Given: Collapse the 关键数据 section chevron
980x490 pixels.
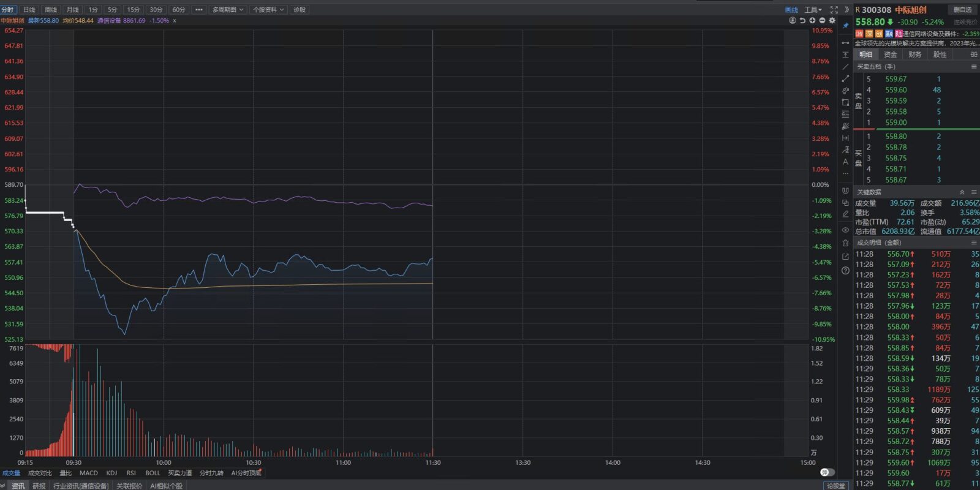Looking at the screenshot, I should tap(962, 192).
